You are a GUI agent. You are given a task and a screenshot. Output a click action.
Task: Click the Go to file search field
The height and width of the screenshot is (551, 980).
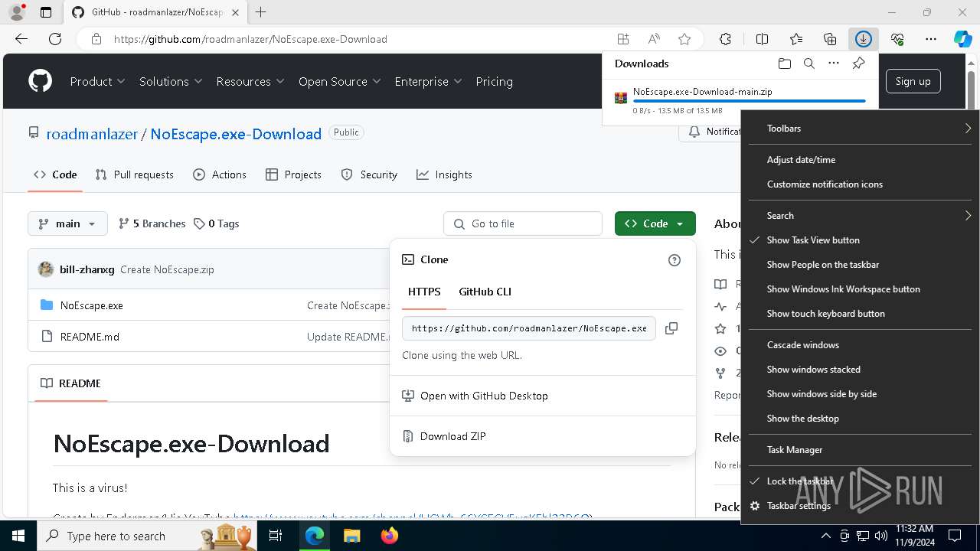coord(523,223)
